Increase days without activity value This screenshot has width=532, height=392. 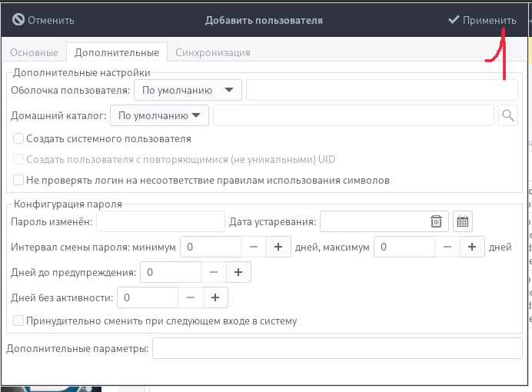tap(215, 297)
